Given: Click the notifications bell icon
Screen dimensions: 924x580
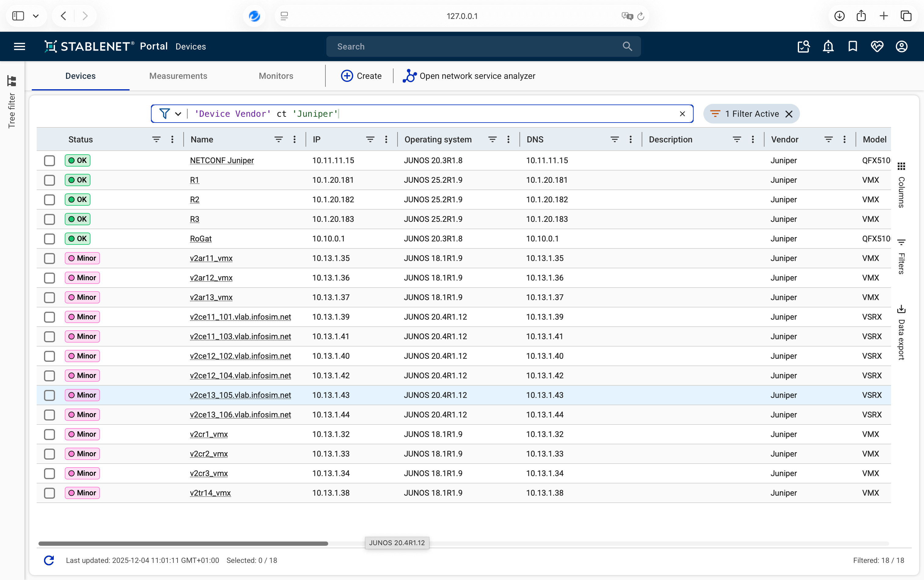Looking at the screenshot, I should [828, 46].
